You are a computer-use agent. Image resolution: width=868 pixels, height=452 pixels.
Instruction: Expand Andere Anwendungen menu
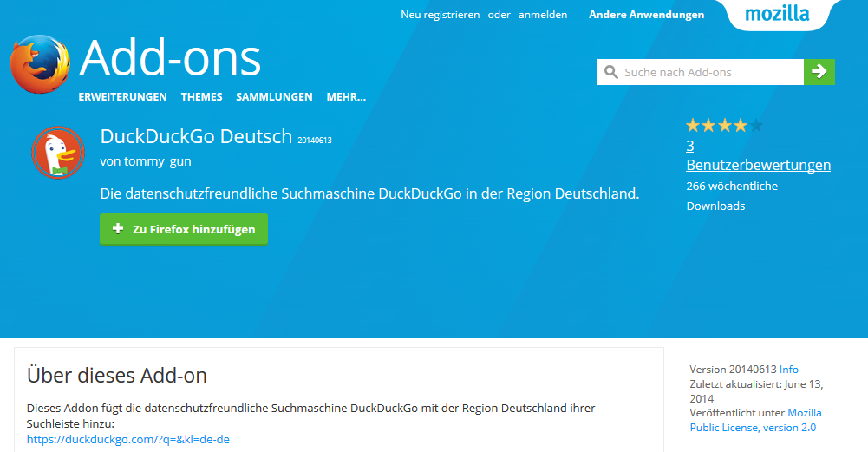[x=647, y=15]
